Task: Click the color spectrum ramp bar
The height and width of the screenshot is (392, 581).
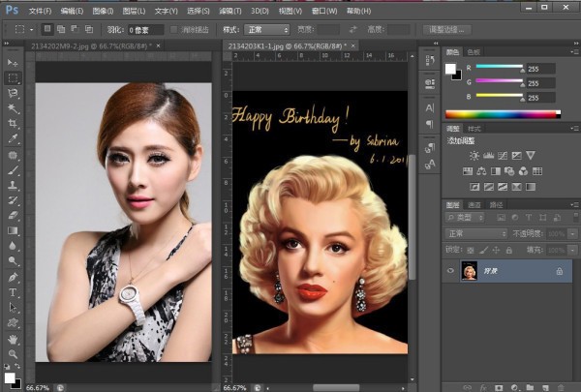Action: 503,113
